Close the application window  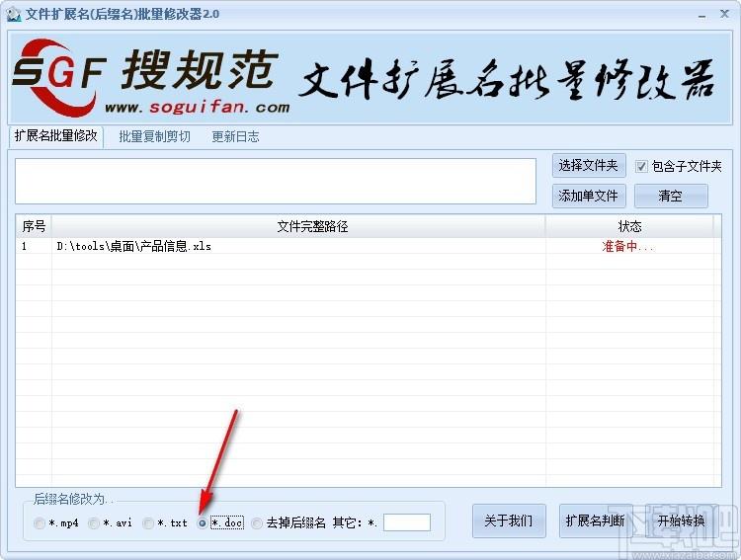tap(724, 14)
